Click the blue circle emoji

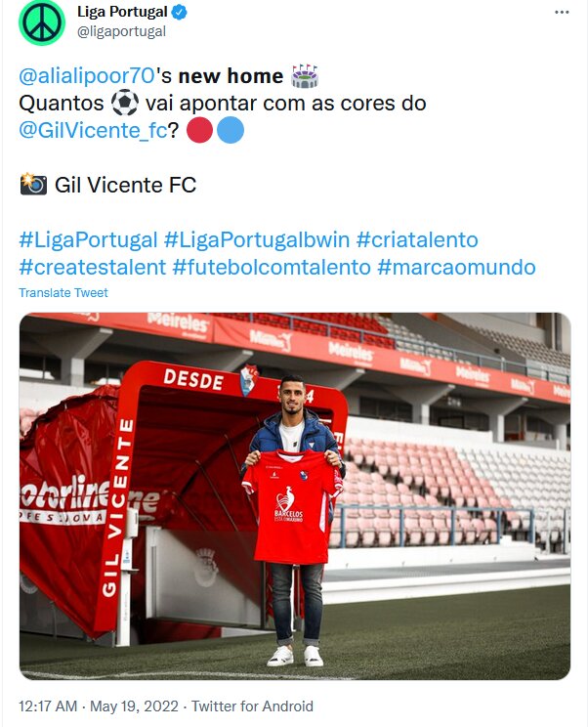[230, 130]
